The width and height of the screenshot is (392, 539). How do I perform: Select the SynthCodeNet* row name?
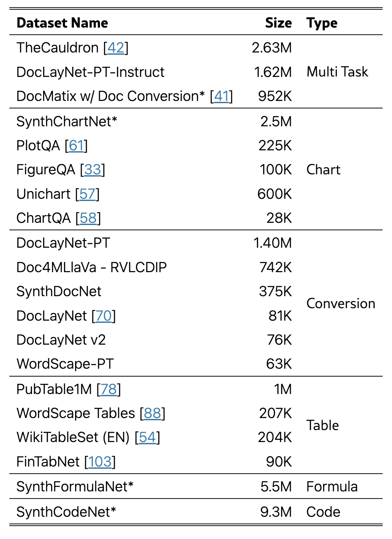click(66, 512)
